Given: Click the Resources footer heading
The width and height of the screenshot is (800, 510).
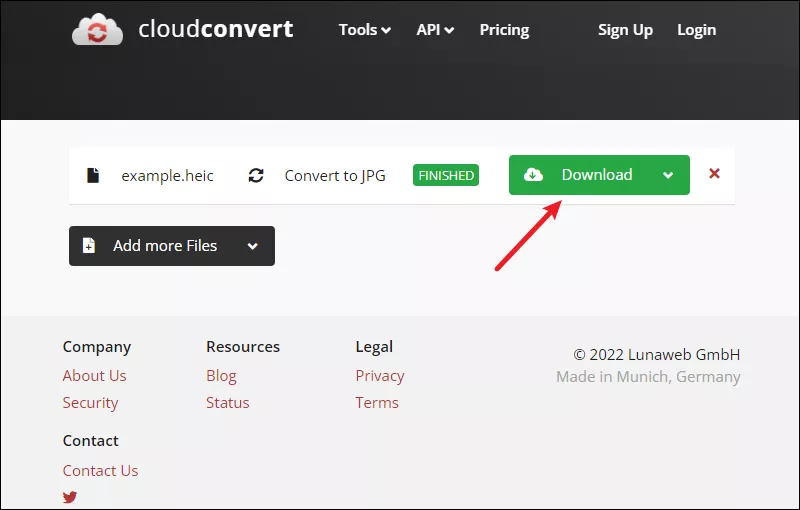Looking at the screenshot, I should [243, 347].
